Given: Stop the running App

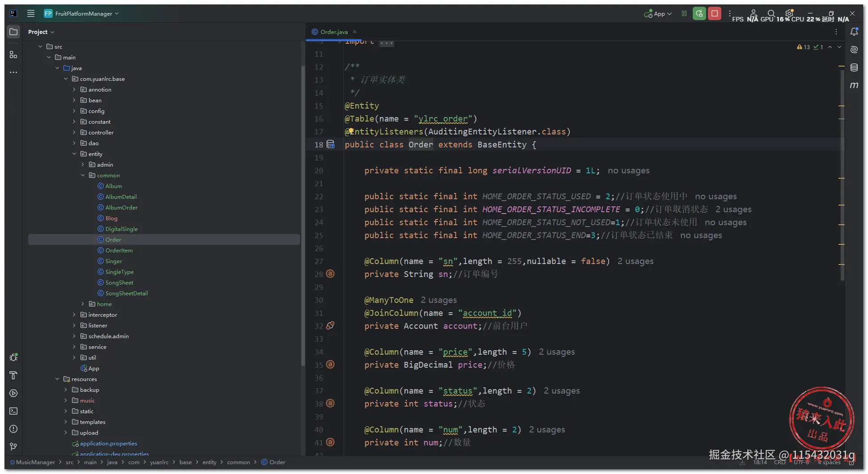Looking at the screenshot, I should [715, 13].
